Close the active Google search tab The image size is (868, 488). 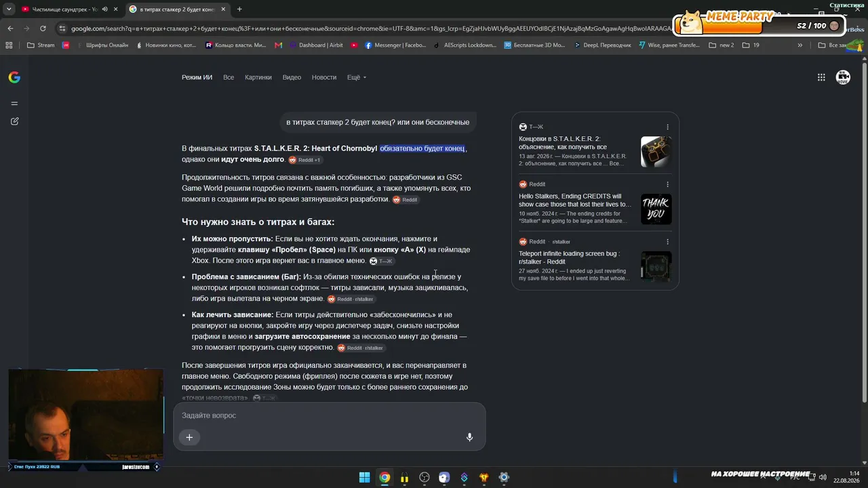223,9
